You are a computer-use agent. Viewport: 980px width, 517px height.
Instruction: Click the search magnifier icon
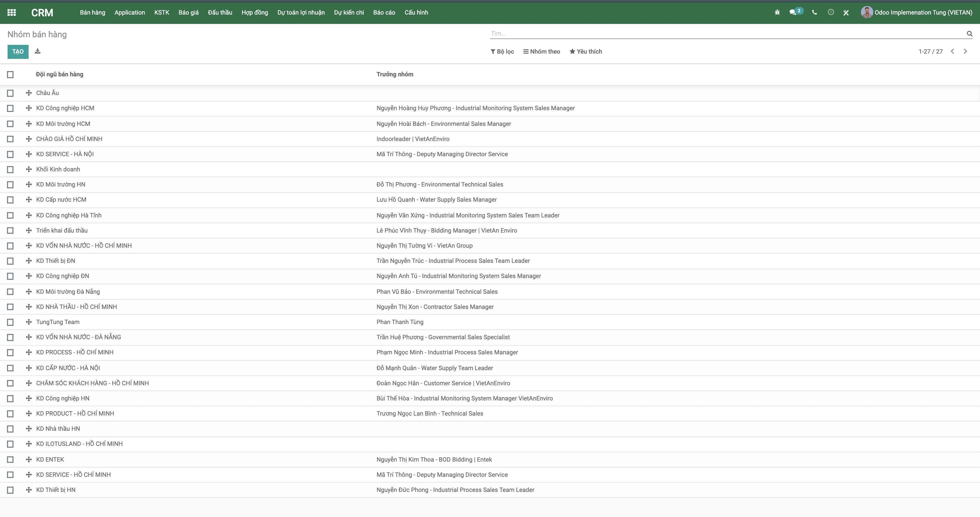pos(969,34)
